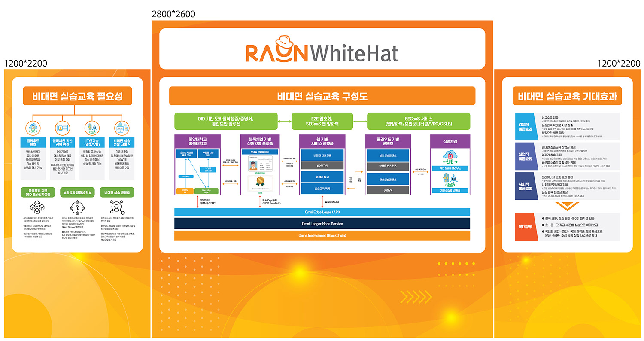Click the 사회적 파급효과 navy label
Viewport: 644px width, 341px height.
tap(527, 186)
